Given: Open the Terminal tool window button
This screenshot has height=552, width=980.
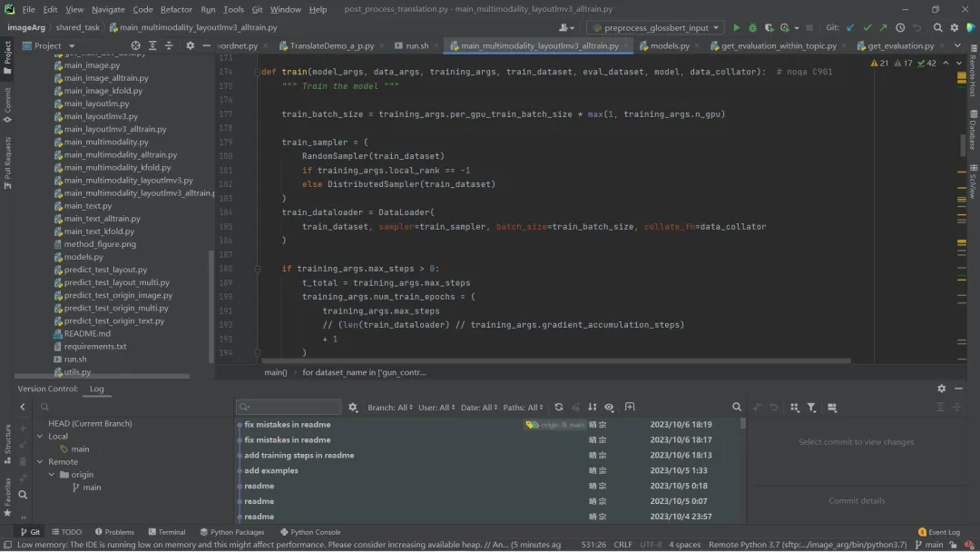Looking at the screenshot, I should click(166, 532).
